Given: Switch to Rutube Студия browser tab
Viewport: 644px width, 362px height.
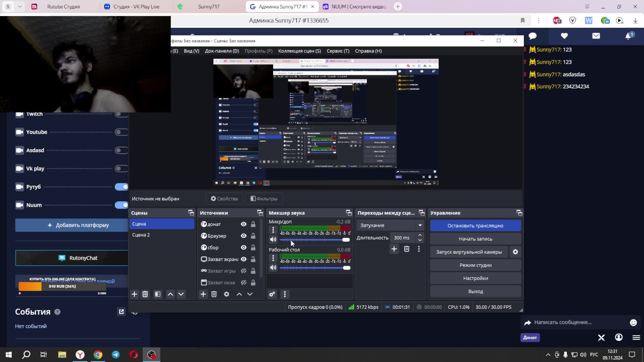Looking at the screenshot, I should click(63, 7).
